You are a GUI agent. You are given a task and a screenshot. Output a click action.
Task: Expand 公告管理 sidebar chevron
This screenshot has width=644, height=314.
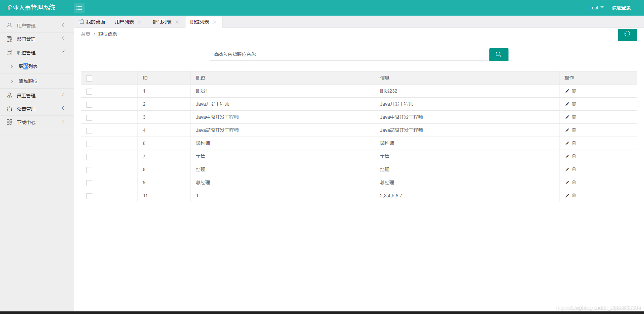(63, 108)
